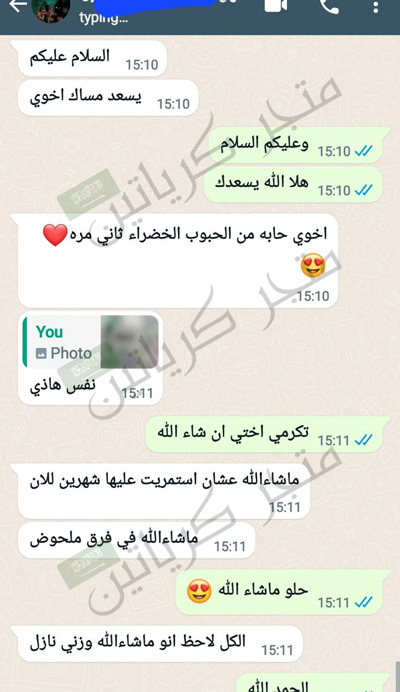Start a video call
This screenshot has height=692, width=400.
point(275,5)
